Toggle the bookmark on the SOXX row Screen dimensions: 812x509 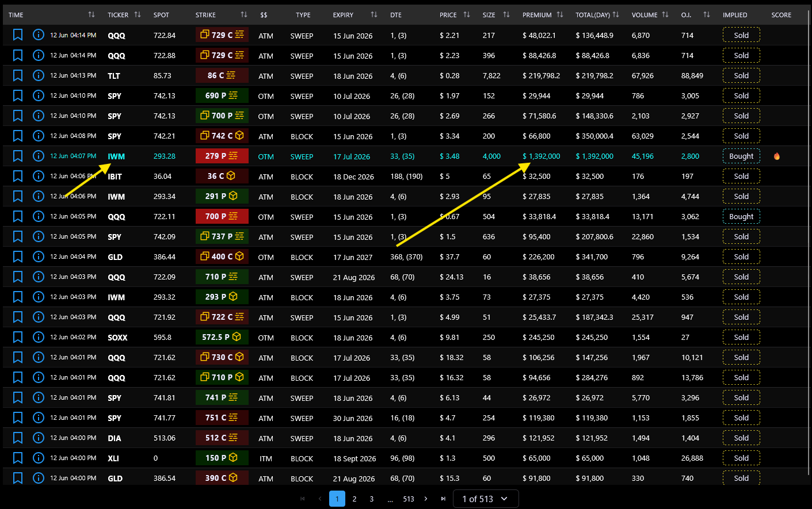pos(18,337)
